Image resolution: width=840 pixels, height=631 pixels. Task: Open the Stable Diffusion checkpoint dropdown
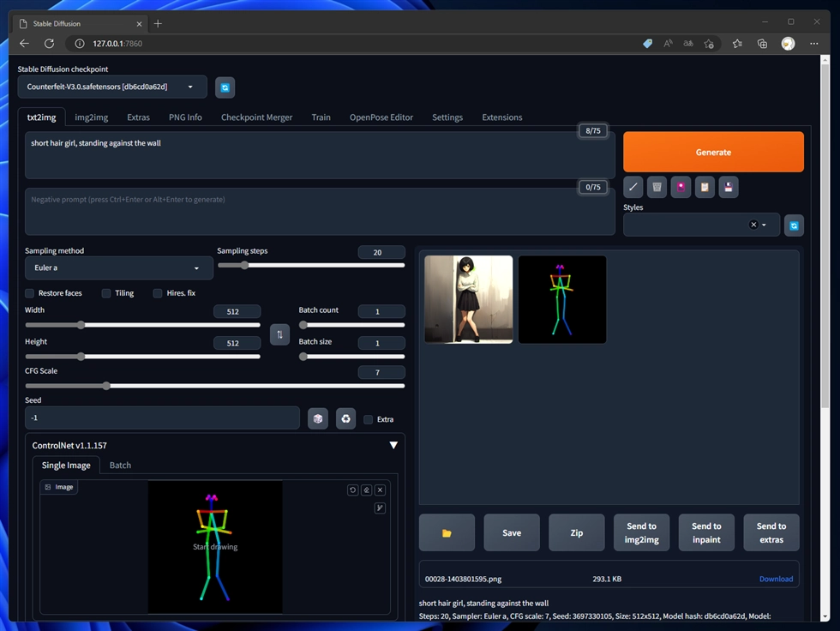(x=112, y=87)
